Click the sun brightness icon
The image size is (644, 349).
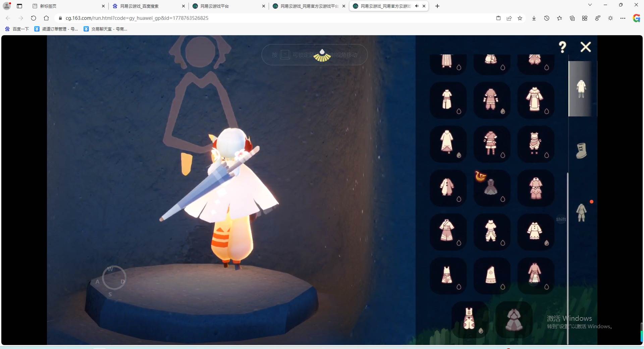point(610,18)
